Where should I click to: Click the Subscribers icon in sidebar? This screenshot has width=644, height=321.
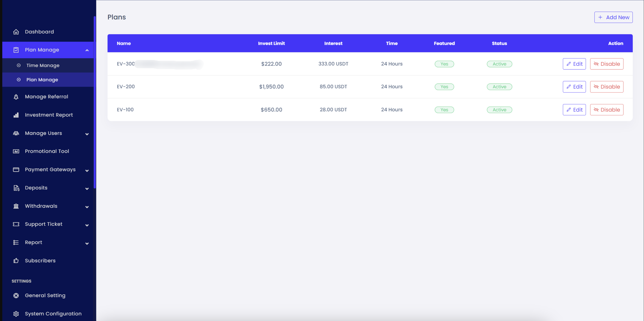[x=15, y=260]
